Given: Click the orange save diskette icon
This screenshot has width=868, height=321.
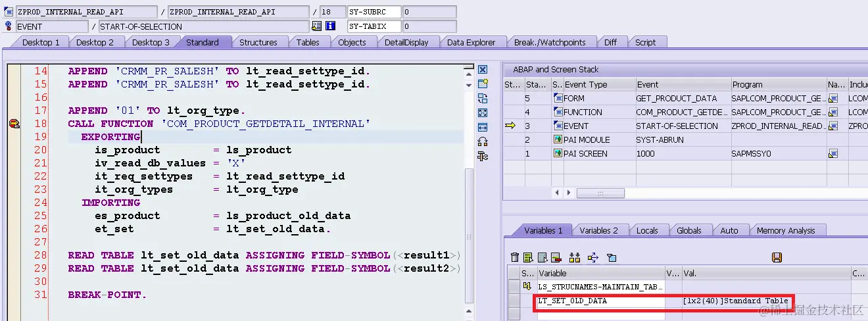Looking at the screenshot, I should coord(777,257).
